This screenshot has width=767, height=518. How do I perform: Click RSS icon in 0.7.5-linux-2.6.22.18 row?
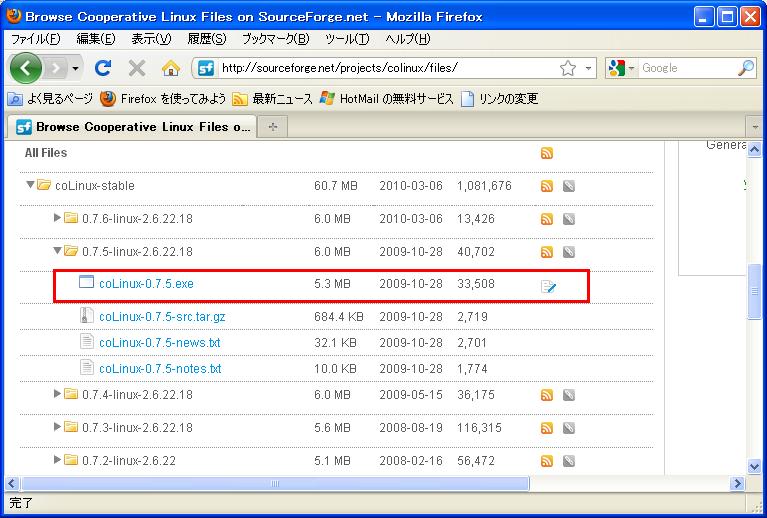547,252
